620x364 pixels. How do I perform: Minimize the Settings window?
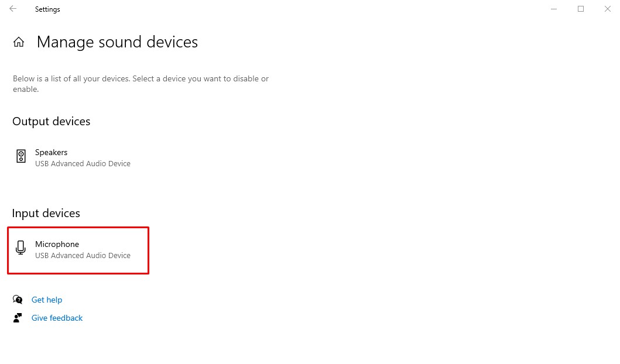[553, 9]
